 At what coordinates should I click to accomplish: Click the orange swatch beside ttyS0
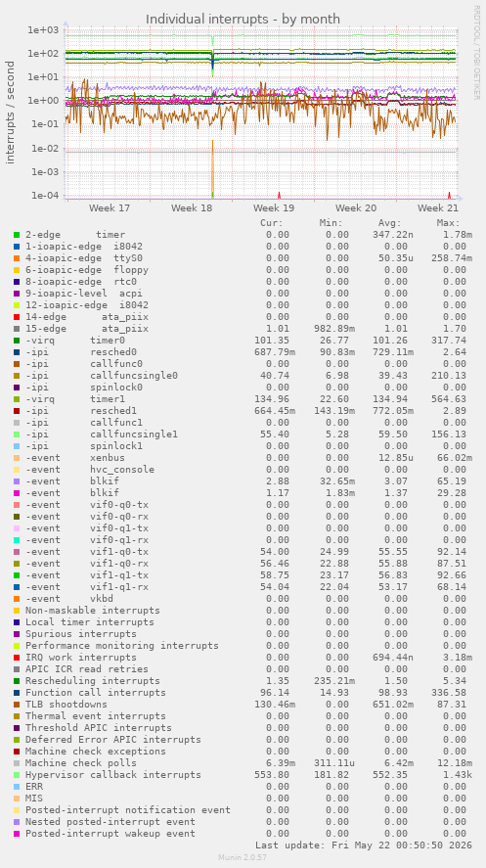17,258
